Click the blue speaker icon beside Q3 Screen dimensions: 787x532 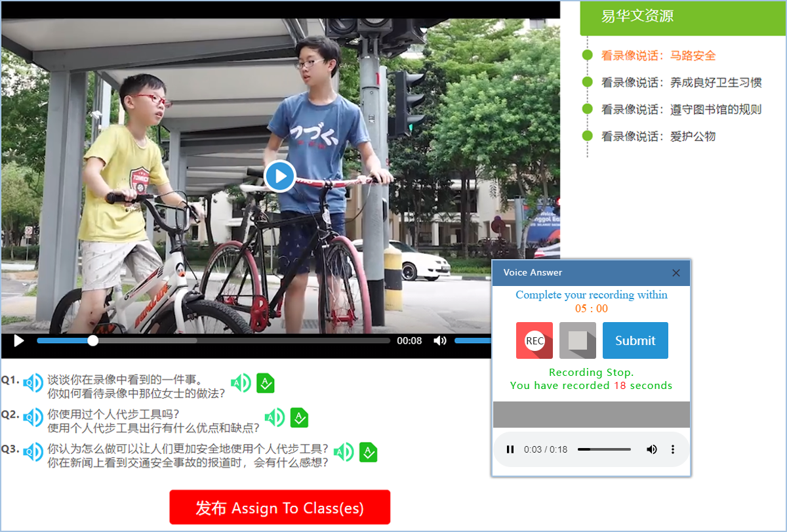(x=33, y=451)
